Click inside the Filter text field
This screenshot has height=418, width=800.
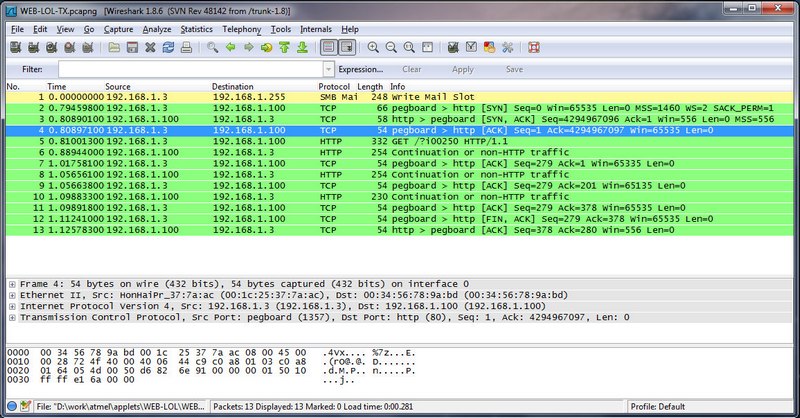(x=190, y=70)
